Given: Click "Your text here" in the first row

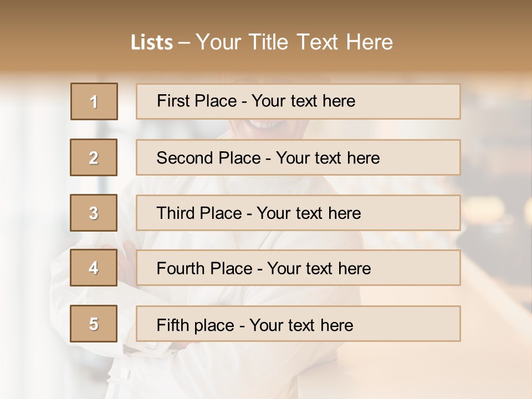Looking at the screenshot, I should click(x=303, y=101).
